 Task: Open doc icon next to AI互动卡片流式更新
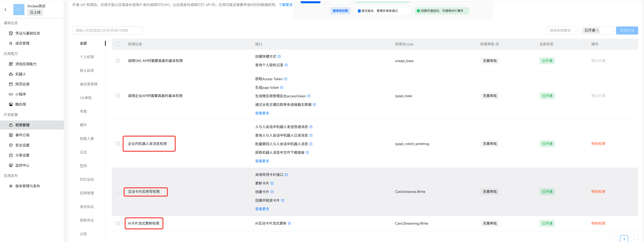tap(290, 223)
